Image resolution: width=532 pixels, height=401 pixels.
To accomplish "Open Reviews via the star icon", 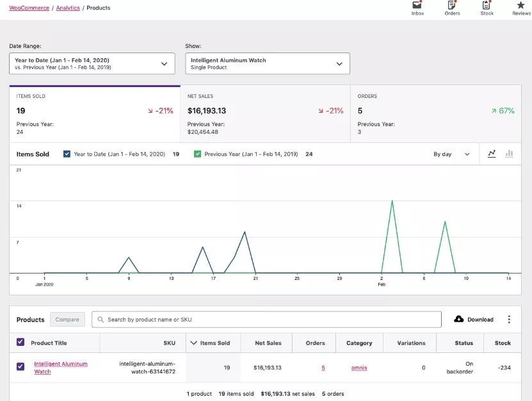I will (x=520, y=8).
